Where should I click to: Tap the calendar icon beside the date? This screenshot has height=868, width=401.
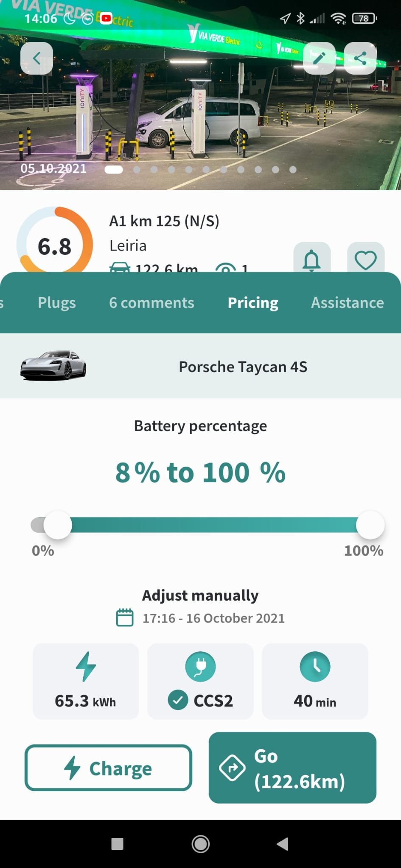(125, 618)
